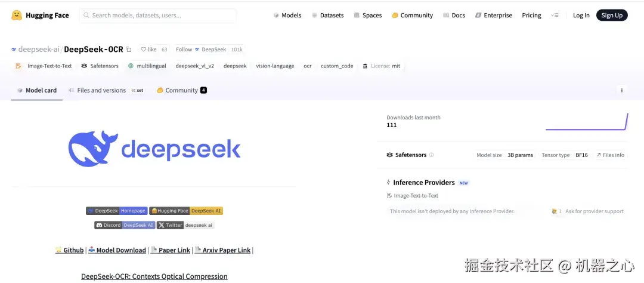Expand Files info for Safetensors

[610, 155]
